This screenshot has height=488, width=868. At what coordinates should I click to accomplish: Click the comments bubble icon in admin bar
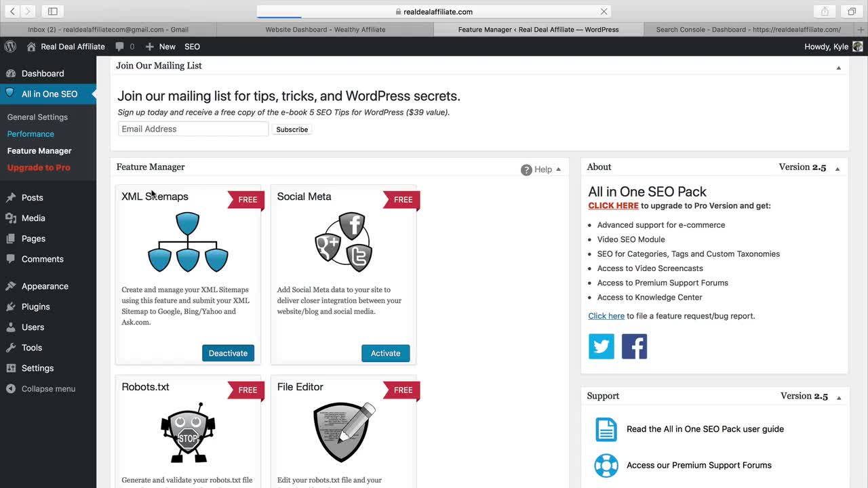(120, 47)
